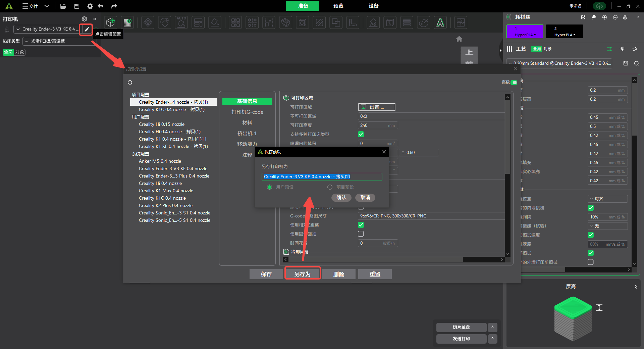
Task: Click the compare presets icon in process panel
Action: [635, 49]
